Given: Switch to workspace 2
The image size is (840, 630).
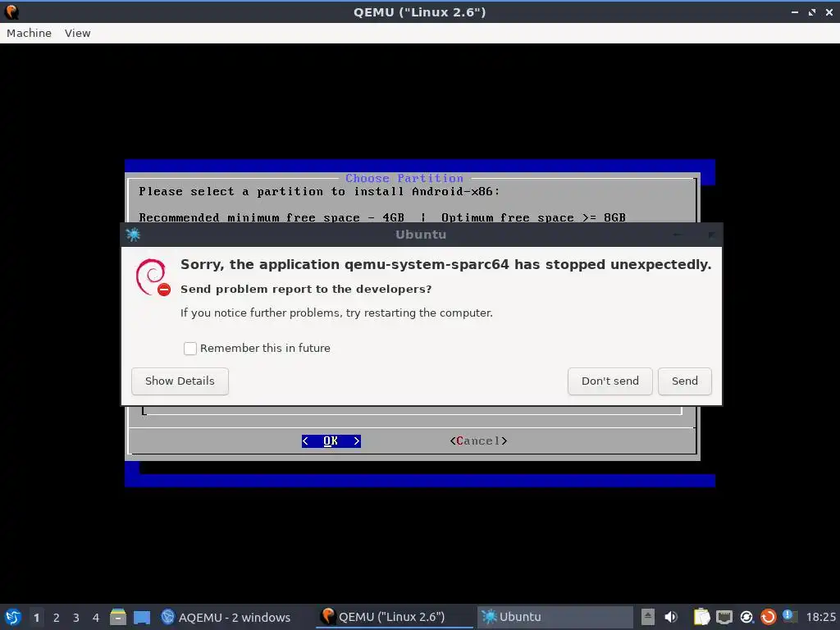Looking at the screenshot, I should pos(57,618).
